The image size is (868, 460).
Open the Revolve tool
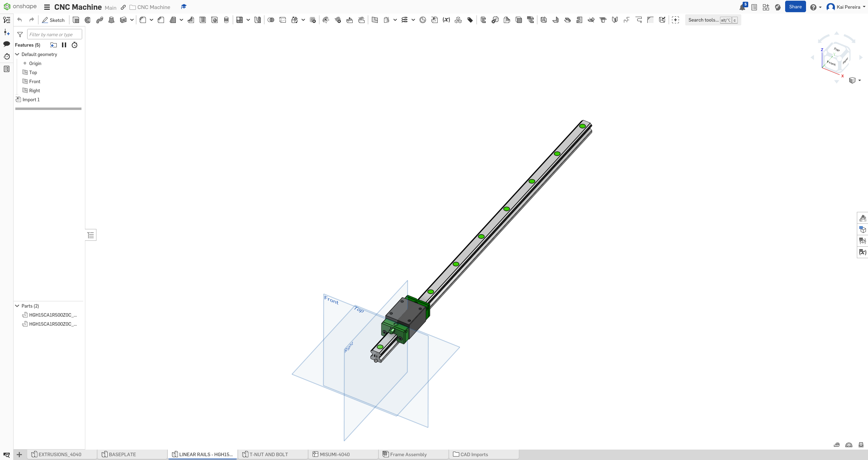point(88,20)
